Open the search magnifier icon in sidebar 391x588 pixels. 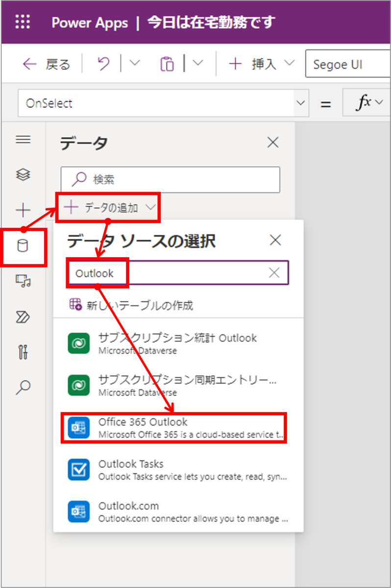[x=23, y=387]
